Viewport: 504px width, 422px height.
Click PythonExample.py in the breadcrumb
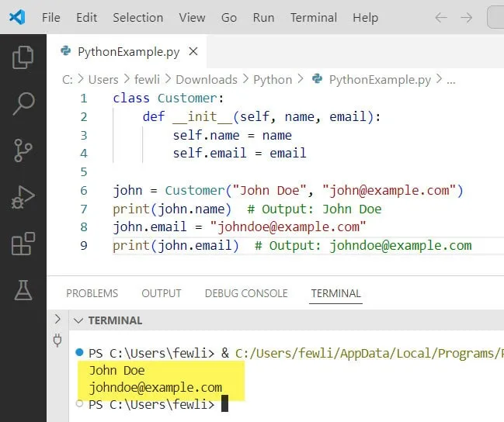point(380,80)
